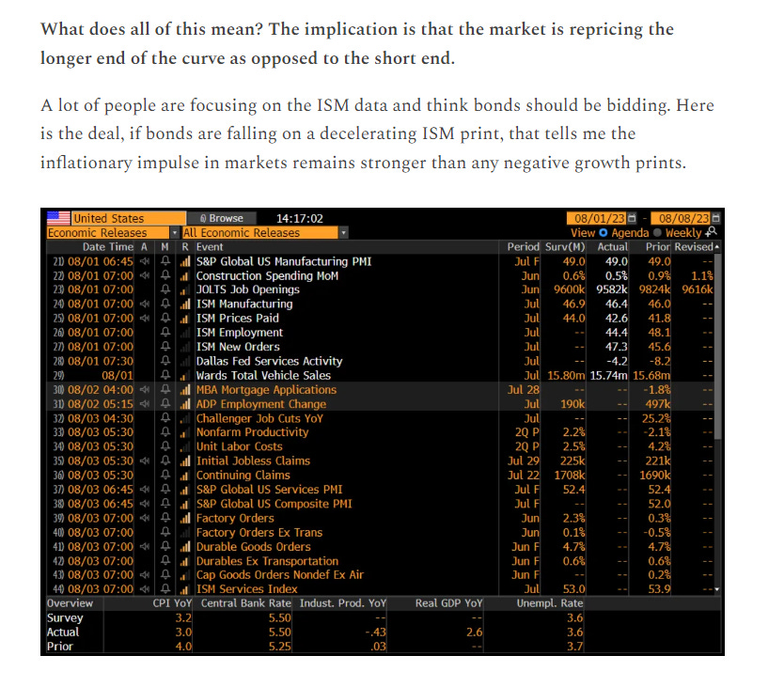Click the Event column header
784x687 pixels.
coord(210,246)
